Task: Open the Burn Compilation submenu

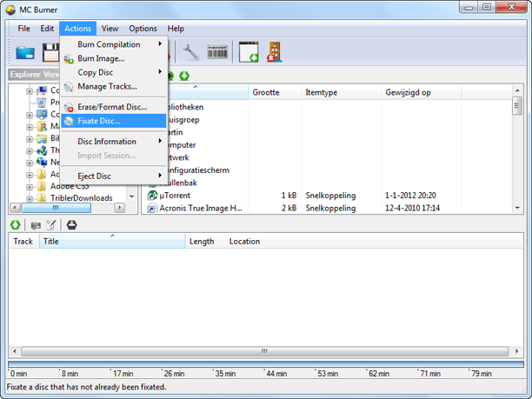Action: (114, 44)
